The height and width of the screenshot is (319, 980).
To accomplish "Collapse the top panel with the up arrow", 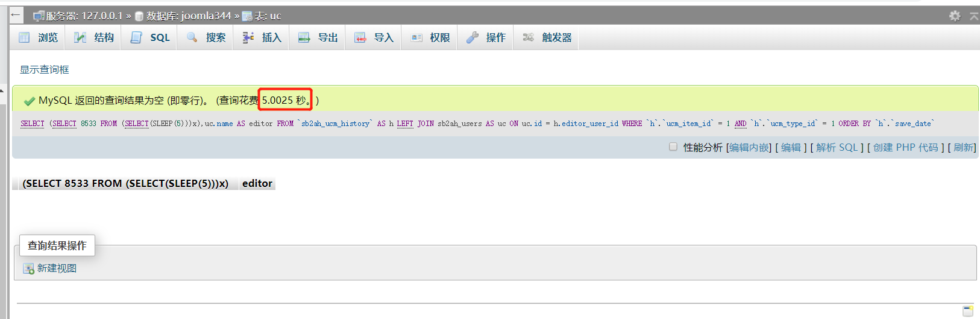I will 974,16.
